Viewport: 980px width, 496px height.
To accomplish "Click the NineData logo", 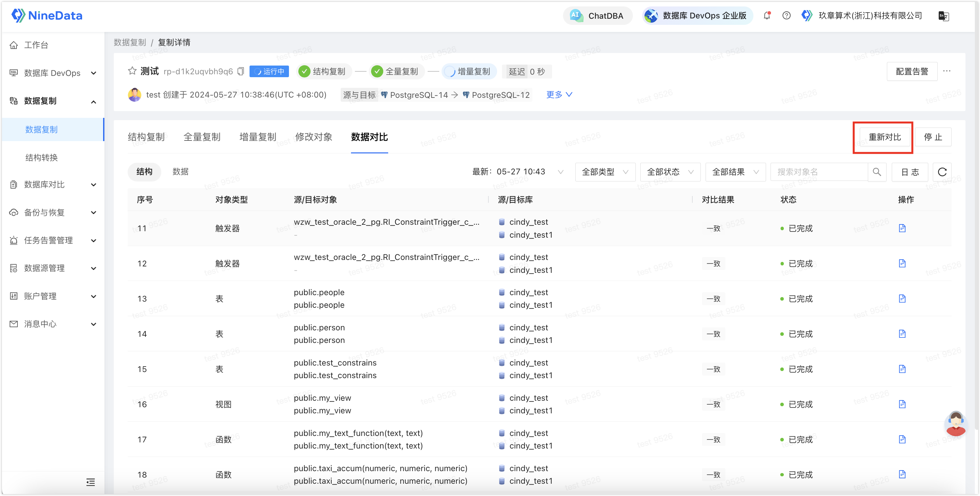I will click(x=47, y=15).
